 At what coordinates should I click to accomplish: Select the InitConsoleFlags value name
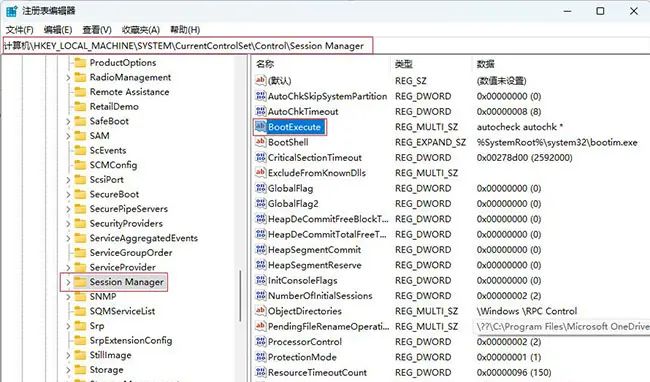[303, 280]
